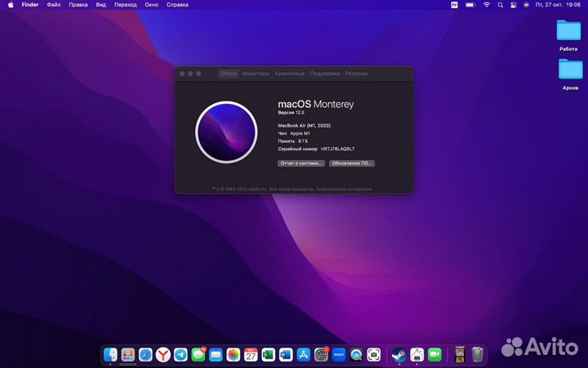This screenshot has height=368, width=588.
Task: Open the Архив folder on the desktop
Action: point(570,74)
